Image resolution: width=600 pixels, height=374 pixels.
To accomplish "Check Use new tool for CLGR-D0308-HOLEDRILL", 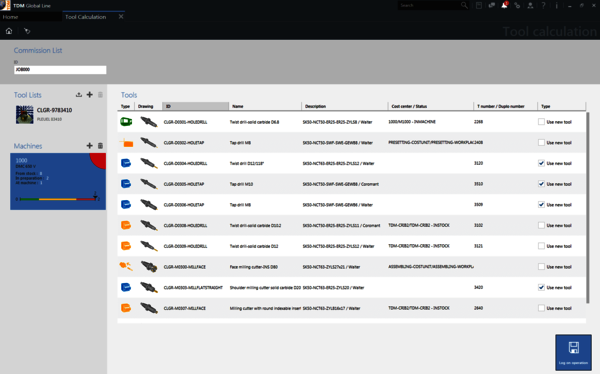I will tap(541, 225).
